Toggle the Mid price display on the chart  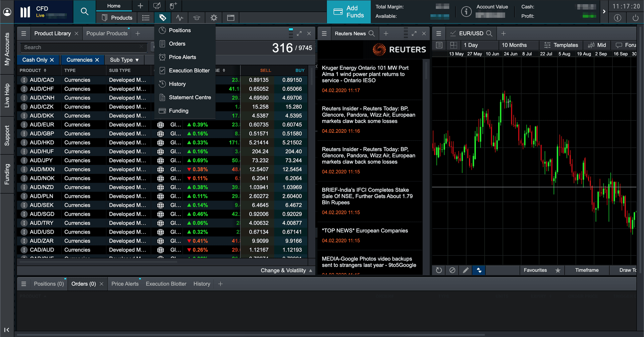597,45
